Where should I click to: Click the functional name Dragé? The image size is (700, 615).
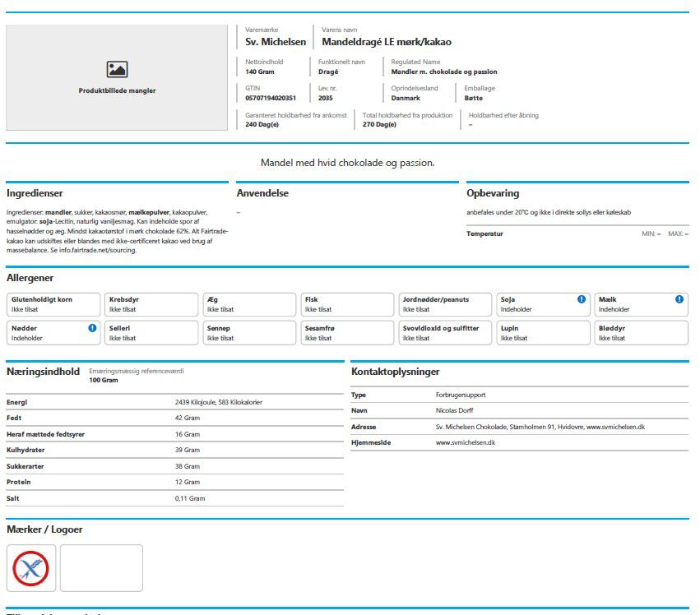(x=328, y=72)
